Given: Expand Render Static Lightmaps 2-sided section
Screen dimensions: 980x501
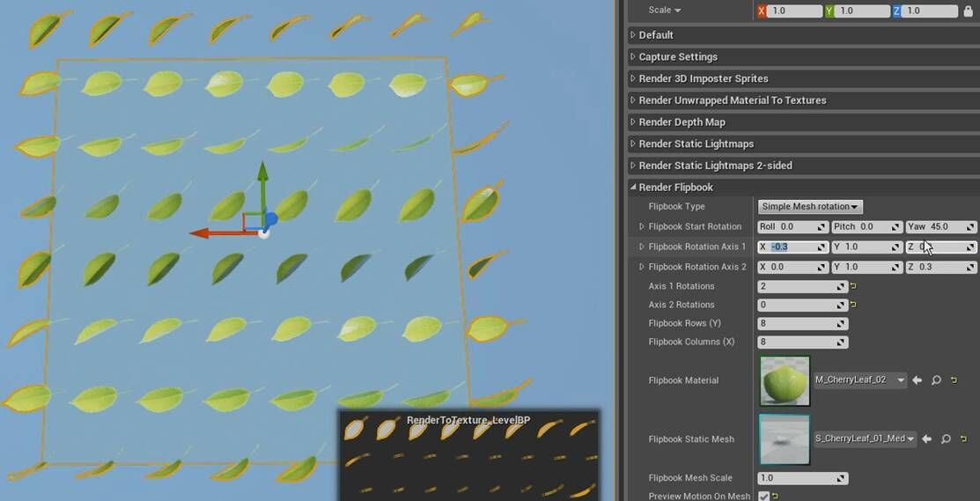Looking at the screenshot, I should [632, 166].
